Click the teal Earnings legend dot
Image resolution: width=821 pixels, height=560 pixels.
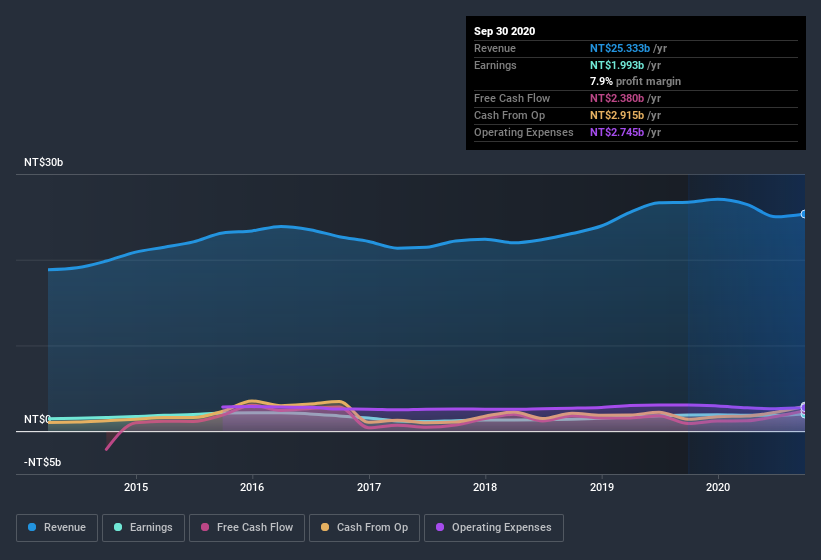(x=118, y=527)
